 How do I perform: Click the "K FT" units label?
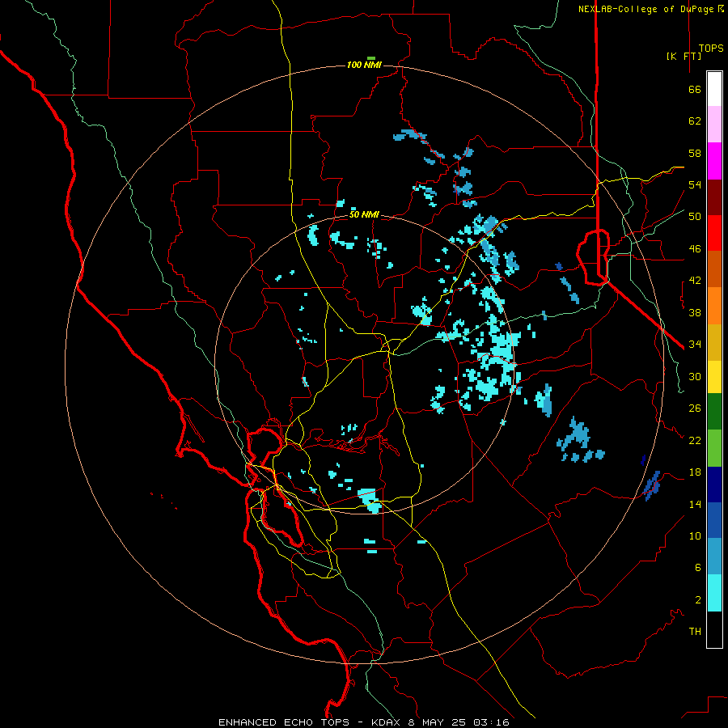point(684,56)
